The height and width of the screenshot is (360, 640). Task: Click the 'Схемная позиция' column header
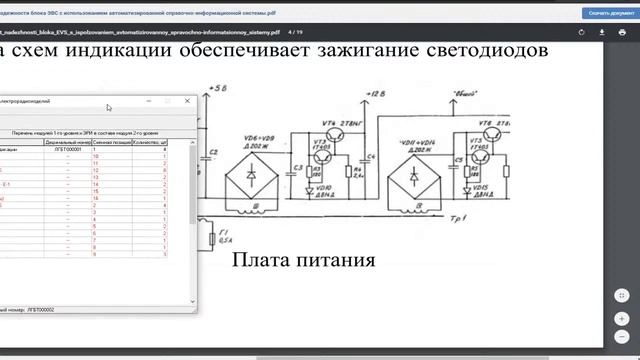(112, 142)
